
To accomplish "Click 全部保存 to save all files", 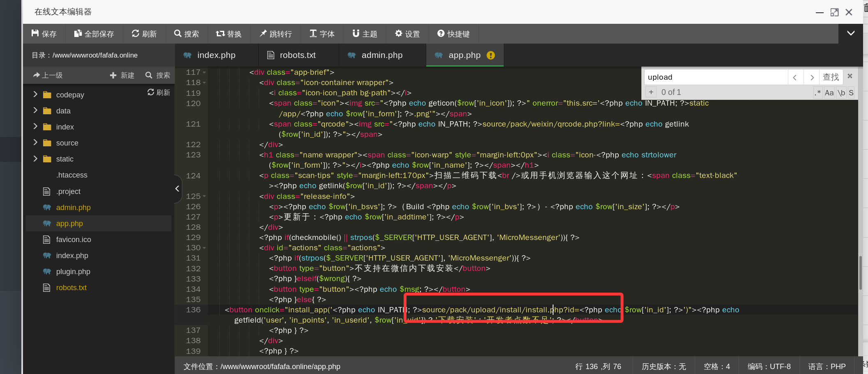I will [x=94, y=34].
